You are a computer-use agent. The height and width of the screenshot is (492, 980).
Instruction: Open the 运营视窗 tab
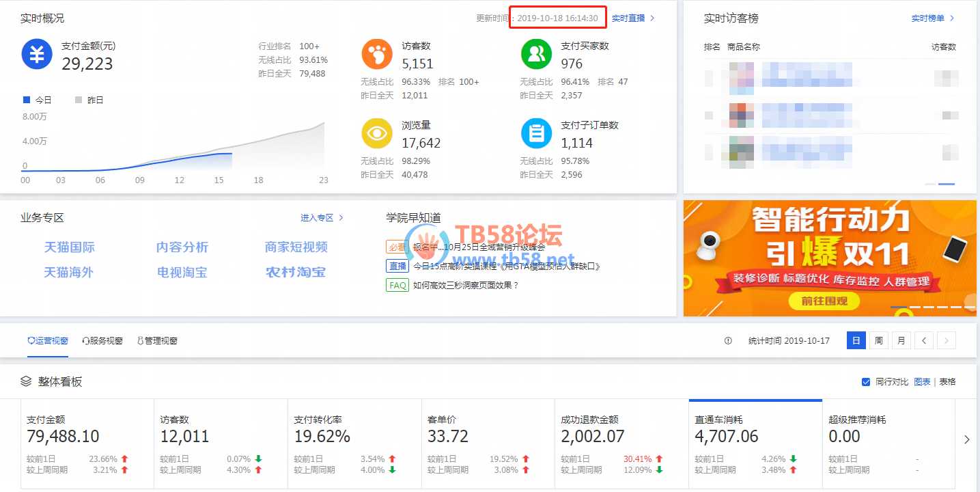tap(48, 340)
